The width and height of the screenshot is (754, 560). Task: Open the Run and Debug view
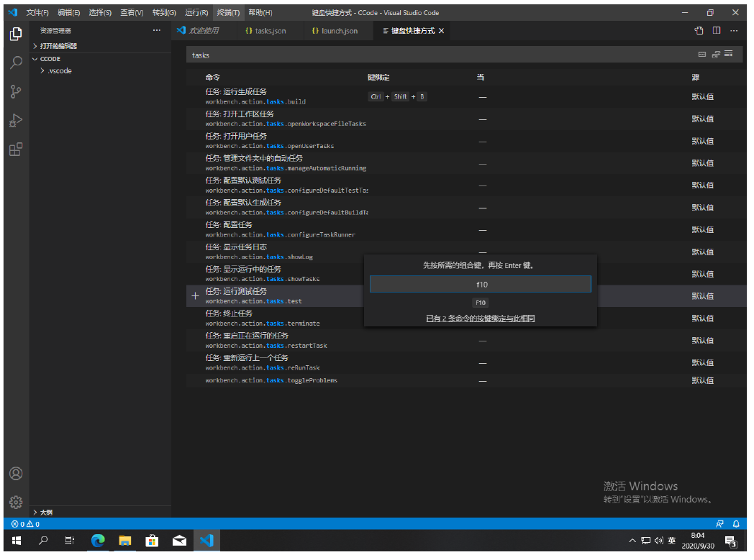coord(16,121)
